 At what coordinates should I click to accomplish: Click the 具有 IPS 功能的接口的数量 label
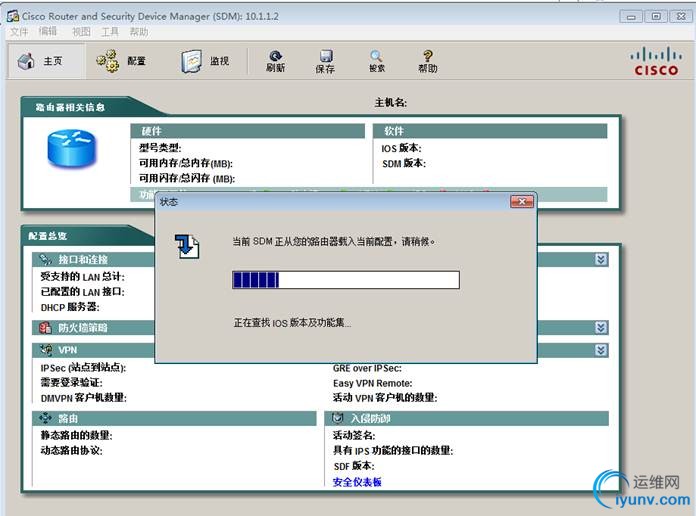(x=393, y=450)
